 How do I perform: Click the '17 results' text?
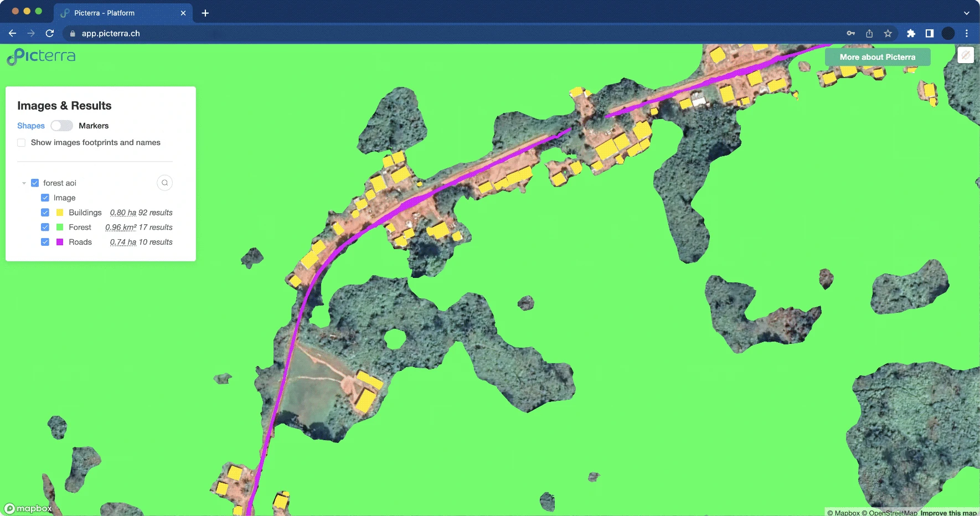point(156,227)
